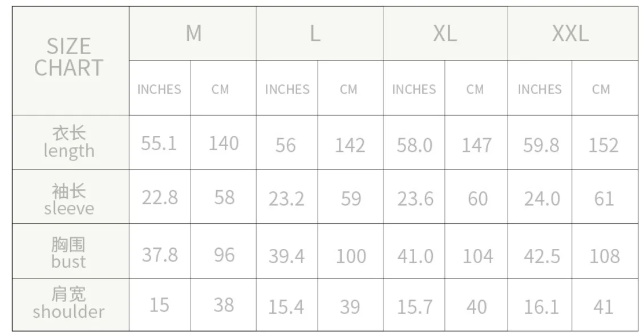644x335 pixels.
Task: Click the shoulder row label
Action: click(x=69, y=304)
